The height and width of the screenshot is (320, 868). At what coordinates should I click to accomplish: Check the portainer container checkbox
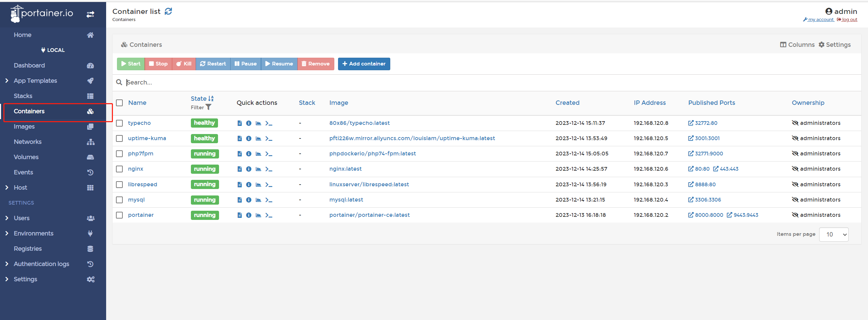coord(119,215)
